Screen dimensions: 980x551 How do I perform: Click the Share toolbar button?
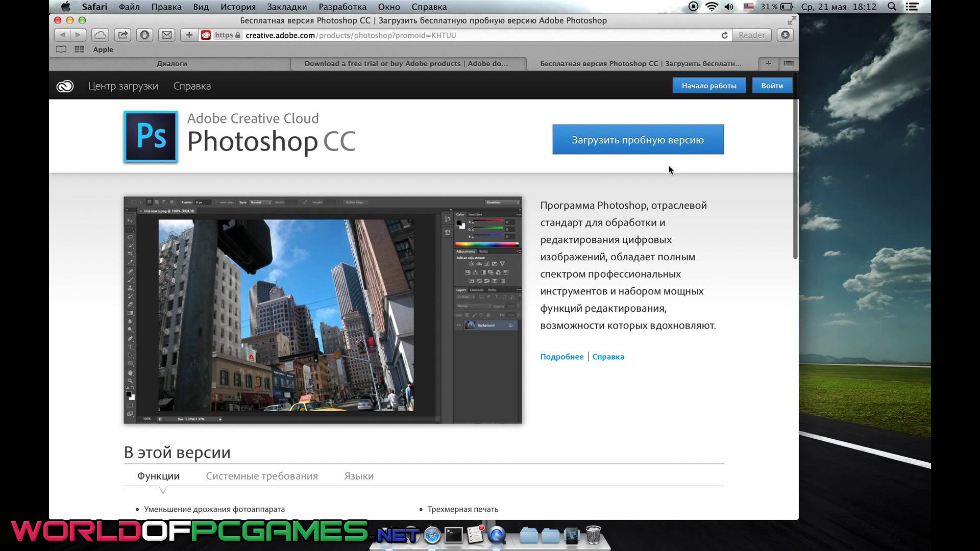point(122,35)
